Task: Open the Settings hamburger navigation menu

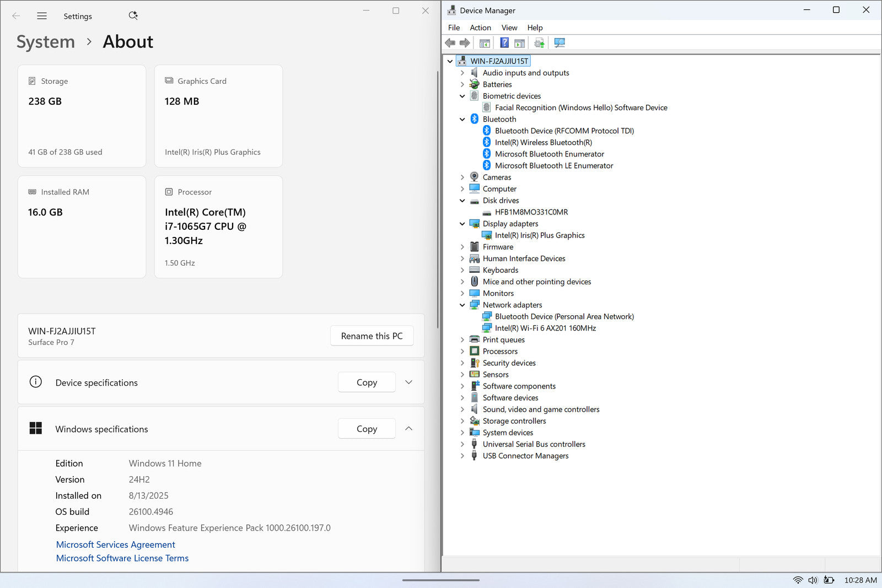Action: pos(42,16)
